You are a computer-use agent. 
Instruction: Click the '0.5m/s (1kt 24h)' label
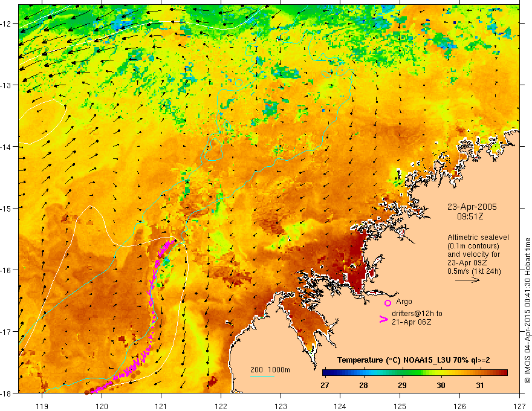point(474,271)
